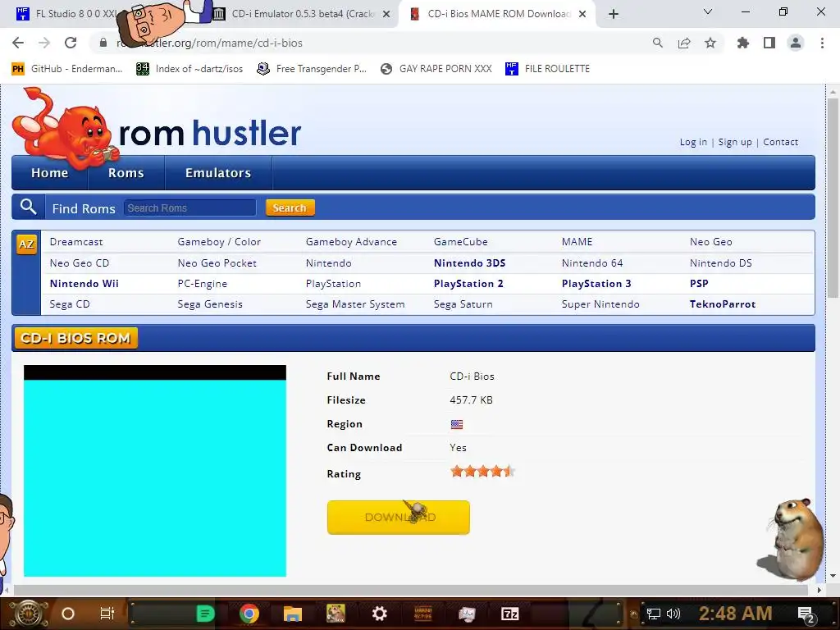Close the CD-i Bios MAME ROM tab

tap(582, 15)
